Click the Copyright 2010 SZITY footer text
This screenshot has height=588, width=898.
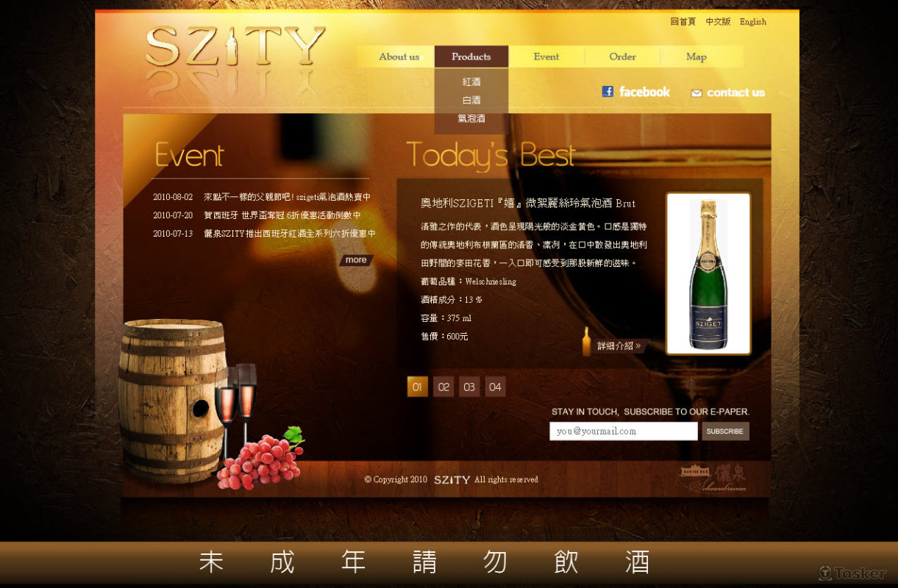click(451, 480)
